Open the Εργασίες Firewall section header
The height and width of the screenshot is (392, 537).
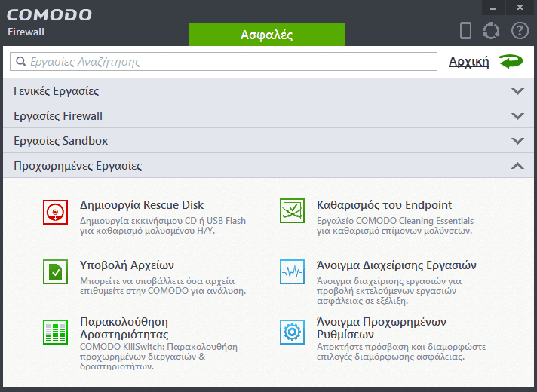268,116
